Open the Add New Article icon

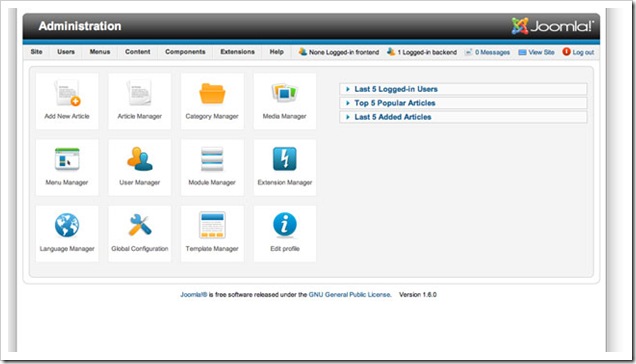point(67,94)
